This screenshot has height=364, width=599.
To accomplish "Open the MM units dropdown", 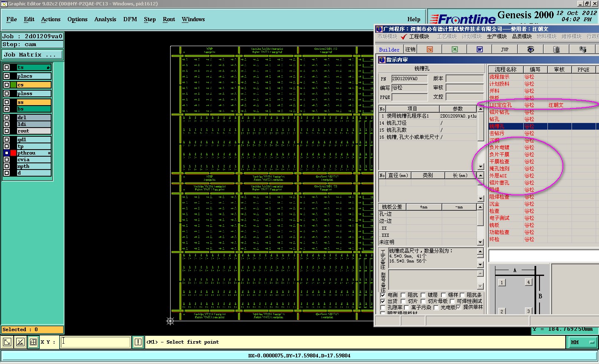I will 582,342.
